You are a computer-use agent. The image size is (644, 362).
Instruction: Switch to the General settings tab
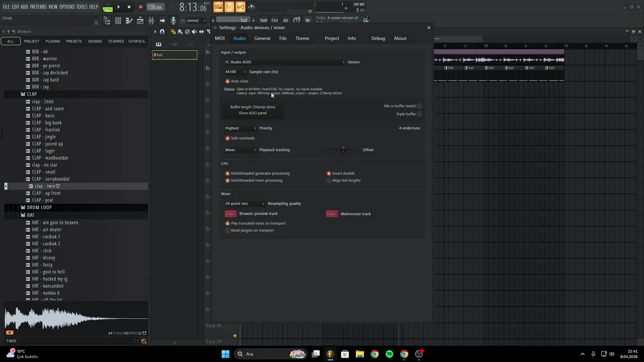(262, 38)
